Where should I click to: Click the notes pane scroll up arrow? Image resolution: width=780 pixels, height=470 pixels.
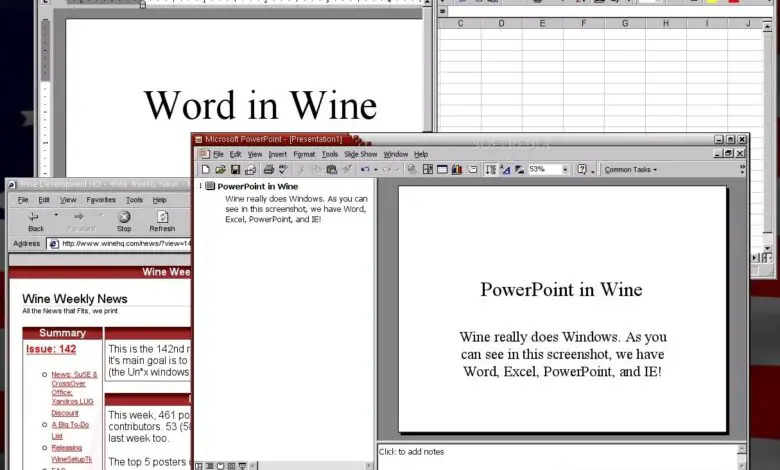[x=742, y=449]
